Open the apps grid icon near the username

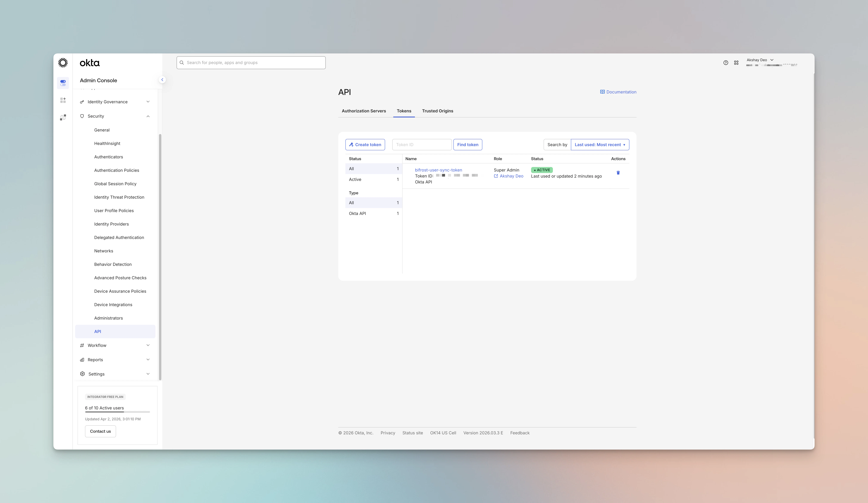tap(736, 63)
